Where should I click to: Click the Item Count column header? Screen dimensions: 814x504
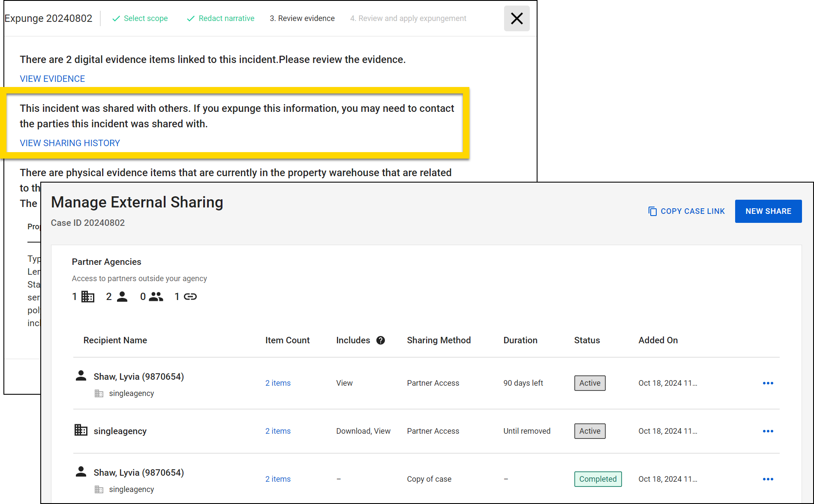[287, 340]
